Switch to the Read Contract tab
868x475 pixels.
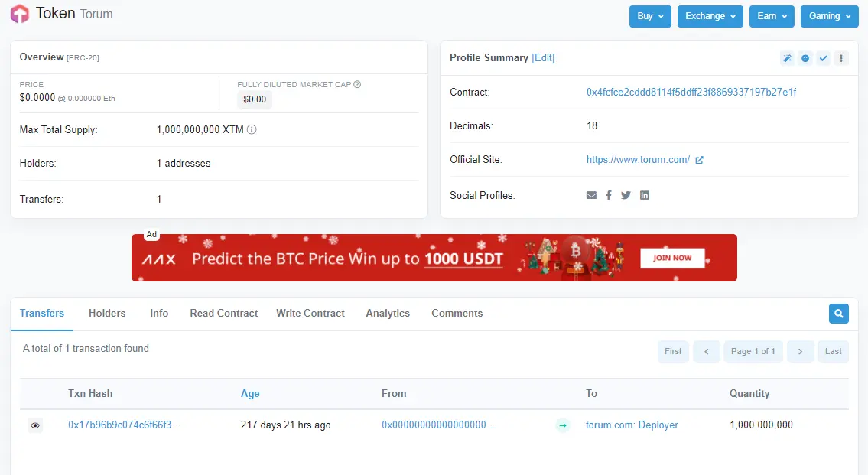tap(223, 314)
